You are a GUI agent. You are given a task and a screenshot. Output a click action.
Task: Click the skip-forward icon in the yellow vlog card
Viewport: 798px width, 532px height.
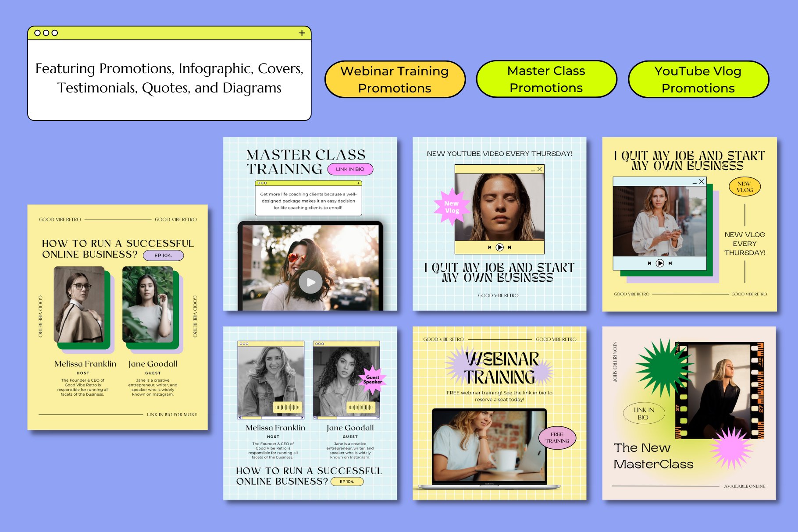[670, 263]
